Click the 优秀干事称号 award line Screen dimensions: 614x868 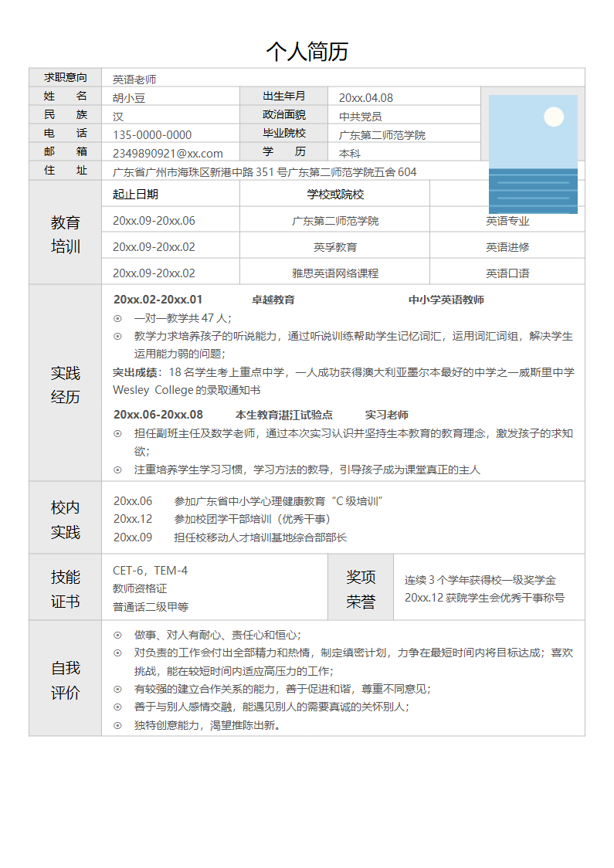point(484,598)
